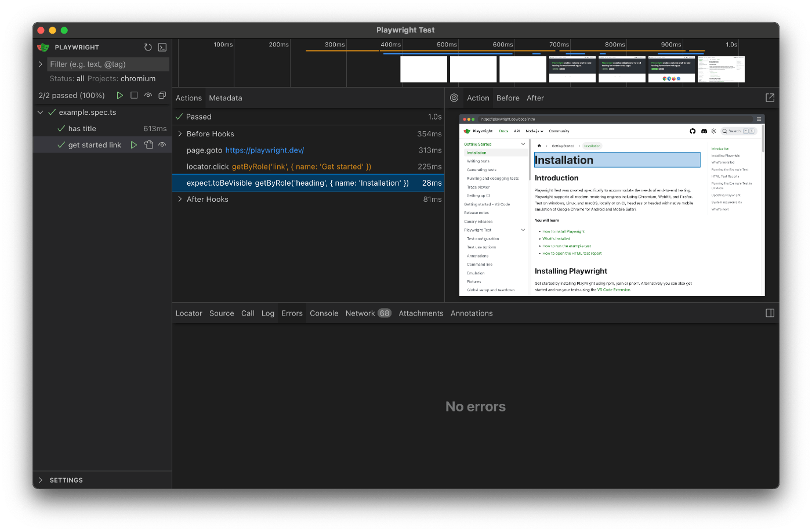This screenshot has width=812, height=532.
Task: Click the Playwright masks logo in the sidebar
Action: coord(43,47)
